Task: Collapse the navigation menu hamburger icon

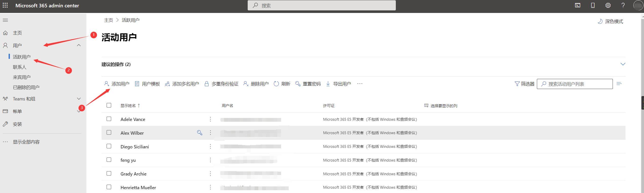Action: point(5,20)
